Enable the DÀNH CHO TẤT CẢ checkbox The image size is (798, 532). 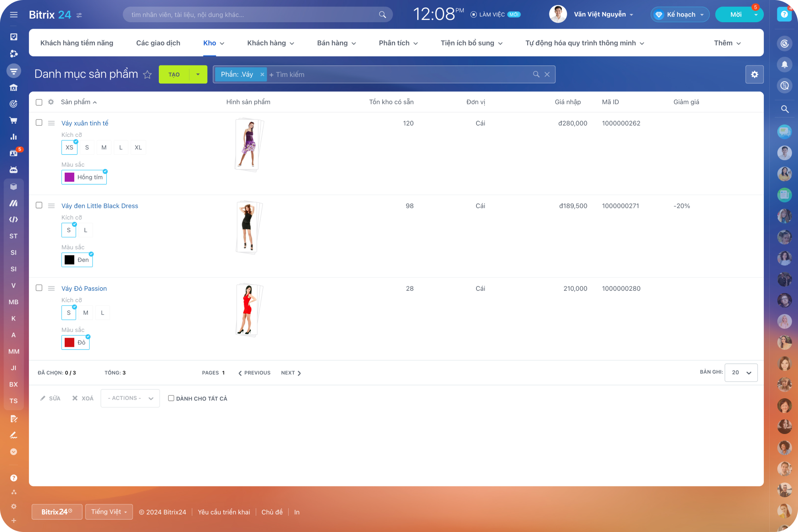(171, 398)
